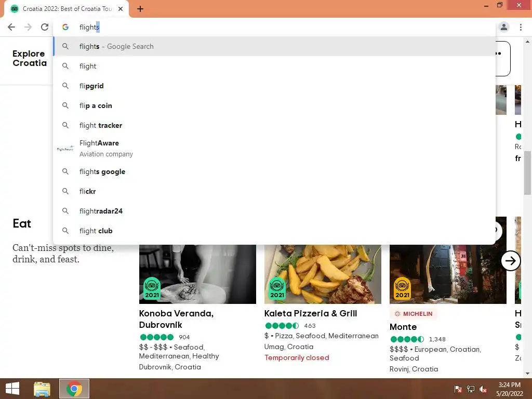Open the Action Center flag tray icon
The height and width of the screenshot is (399, 532).
point(458,389)
